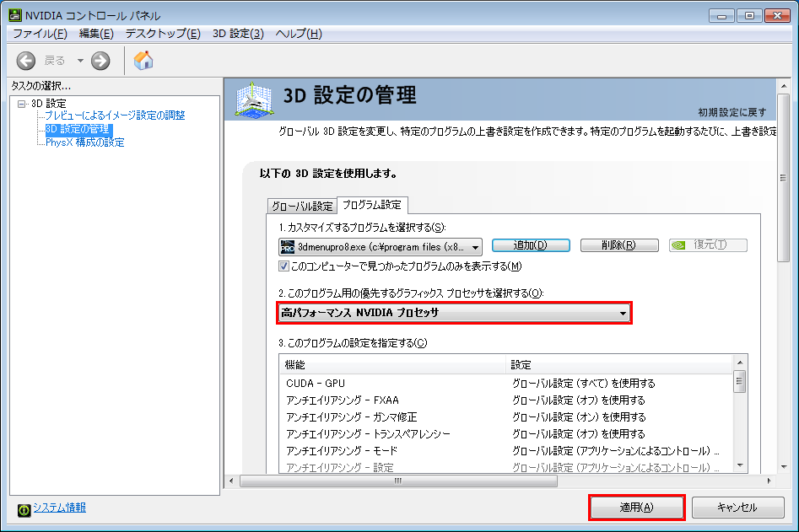Viewport: 799px width, 532px height.
Task: Click the 機能 column header
Action: click(392, 364)
